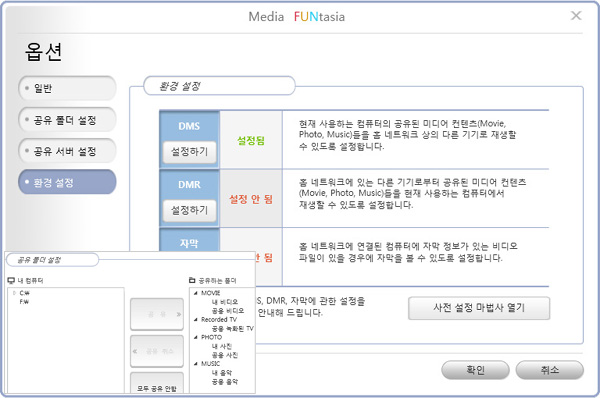Select the F:\ drive entry

(x=24, y=302)
